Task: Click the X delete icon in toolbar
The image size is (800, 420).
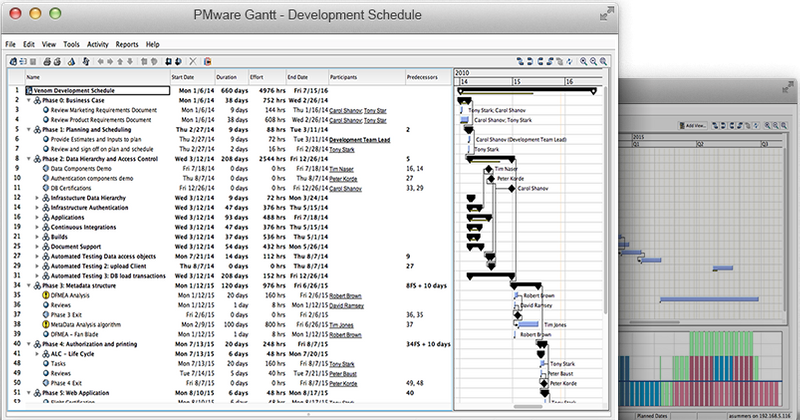Action: (193, 61)
